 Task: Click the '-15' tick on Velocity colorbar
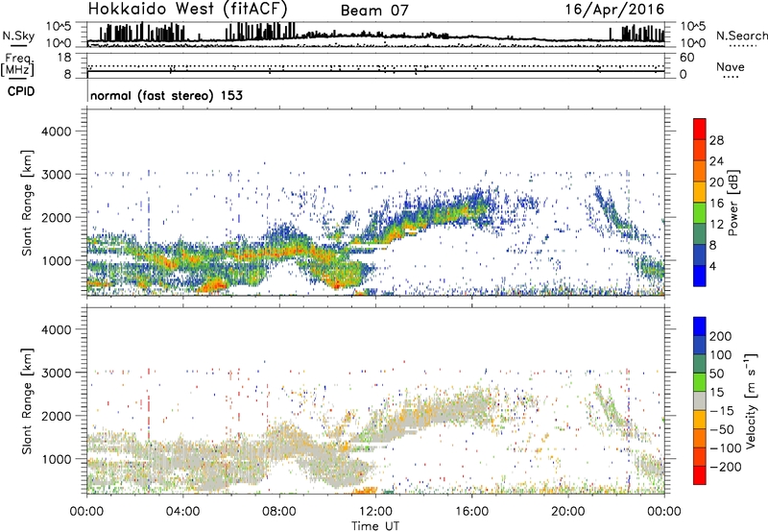[x=721, y=410]
